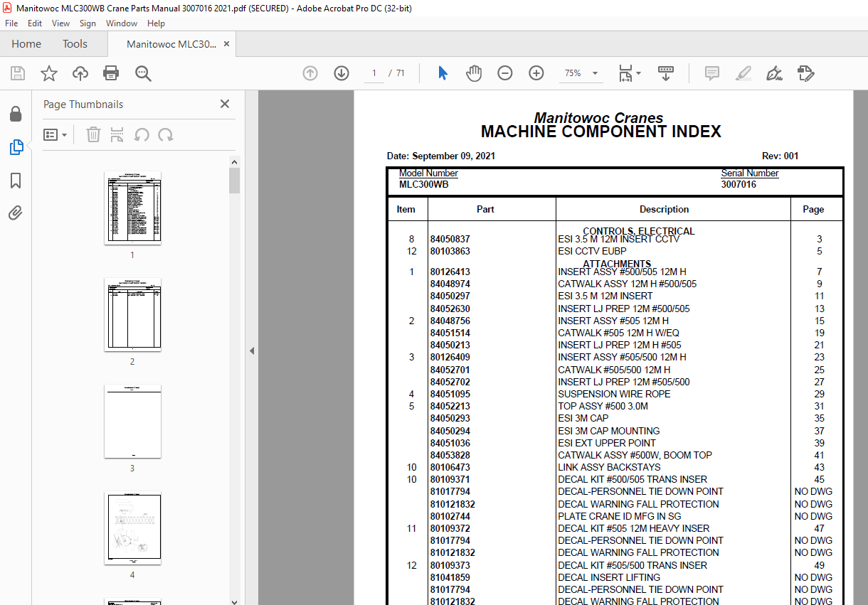Open the View menu
868x605 pixels.
tap(61, 23)
